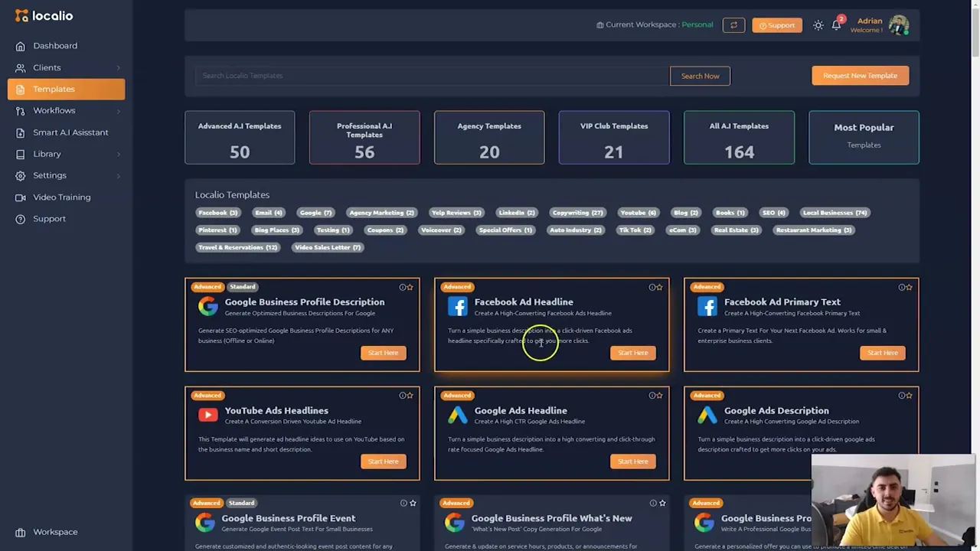Click the Facebook logo on Facebook Ad Headline

pyautogui.click(x=458, y=307)
